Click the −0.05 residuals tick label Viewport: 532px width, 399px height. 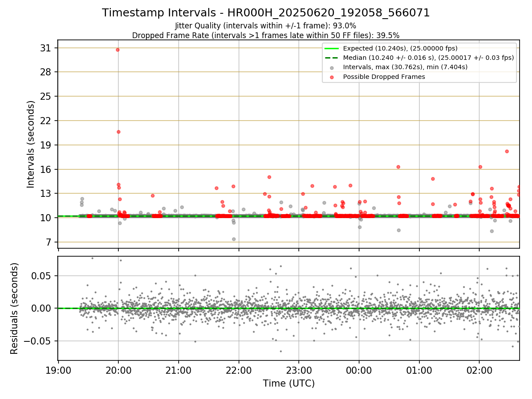coord(37,341)
